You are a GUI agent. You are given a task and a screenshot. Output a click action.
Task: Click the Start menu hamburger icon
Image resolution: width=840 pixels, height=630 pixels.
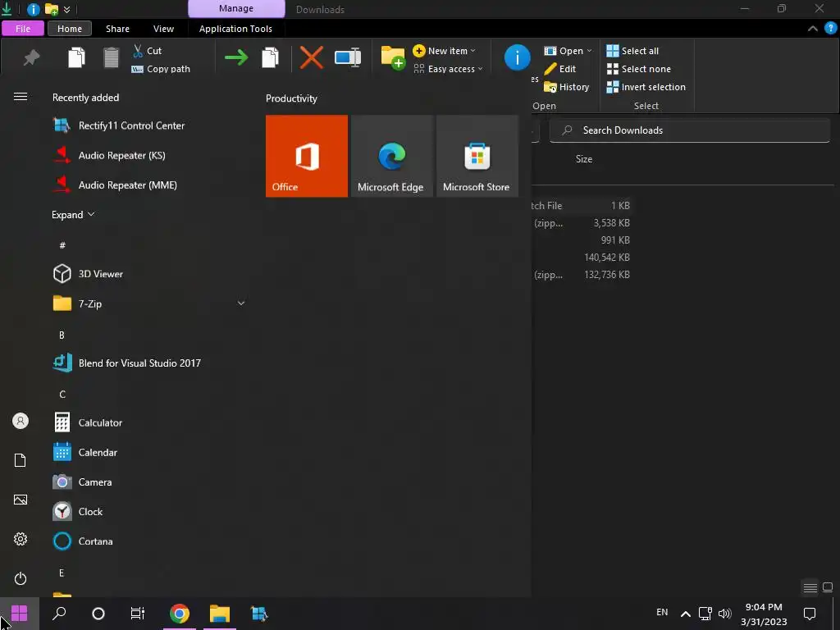[x=21, y=97]
